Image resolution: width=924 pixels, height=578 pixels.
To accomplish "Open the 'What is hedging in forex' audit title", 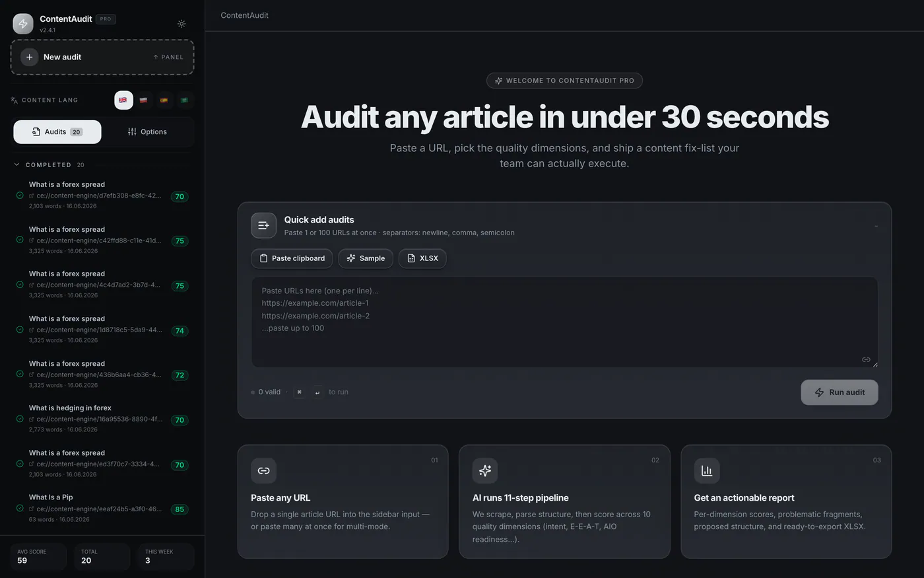I will coord(70,408).
